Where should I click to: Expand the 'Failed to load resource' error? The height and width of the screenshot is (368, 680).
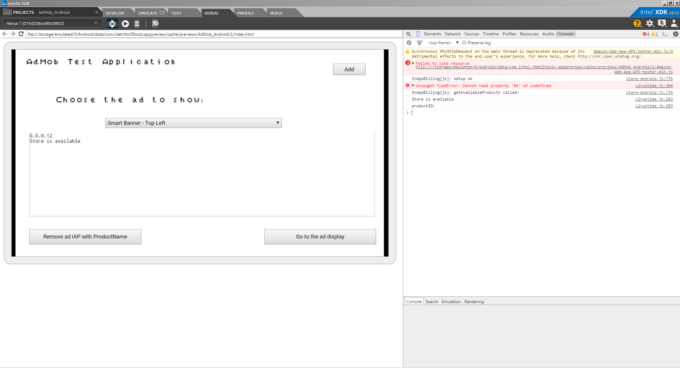click(x=413, y=63)
